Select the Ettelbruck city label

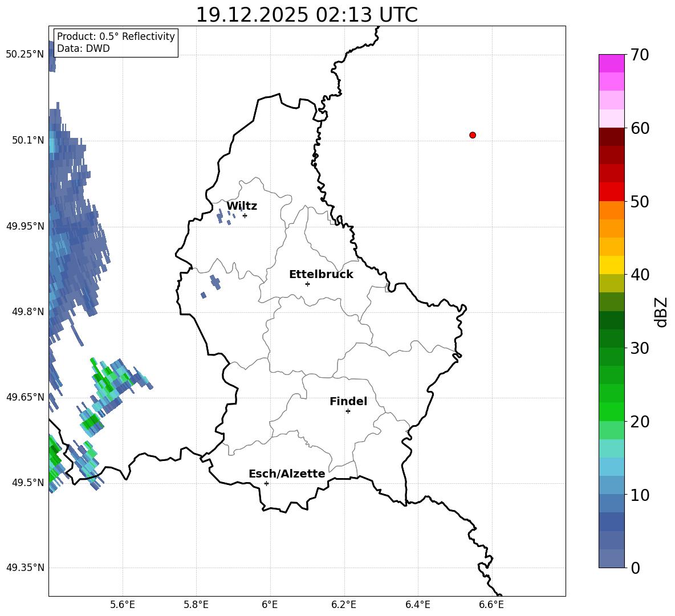321,275
